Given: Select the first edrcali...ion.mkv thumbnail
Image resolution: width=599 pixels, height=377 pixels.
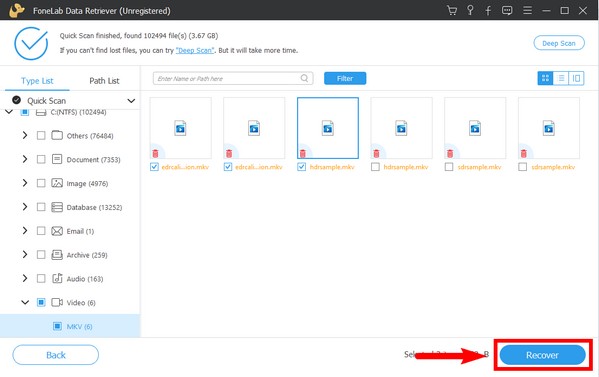Looking at the screenshot, I should [x=180, y=128].
